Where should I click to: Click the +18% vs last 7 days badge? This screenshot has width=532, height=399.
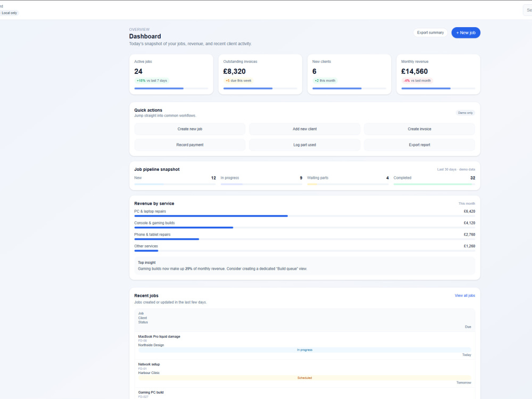pyautogui.click(x=152, y=81)
